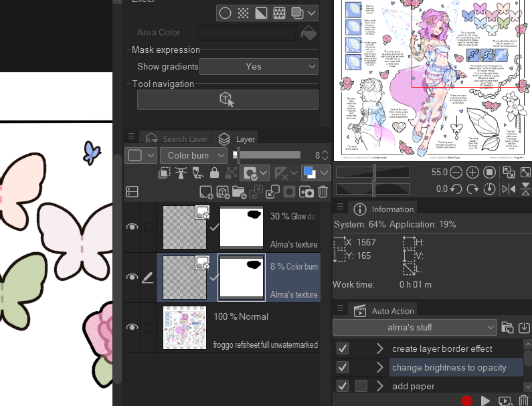Toggle the second empty box for add paper
The width and height of the screenshot is (532, 406).
[x=361, y=386]
